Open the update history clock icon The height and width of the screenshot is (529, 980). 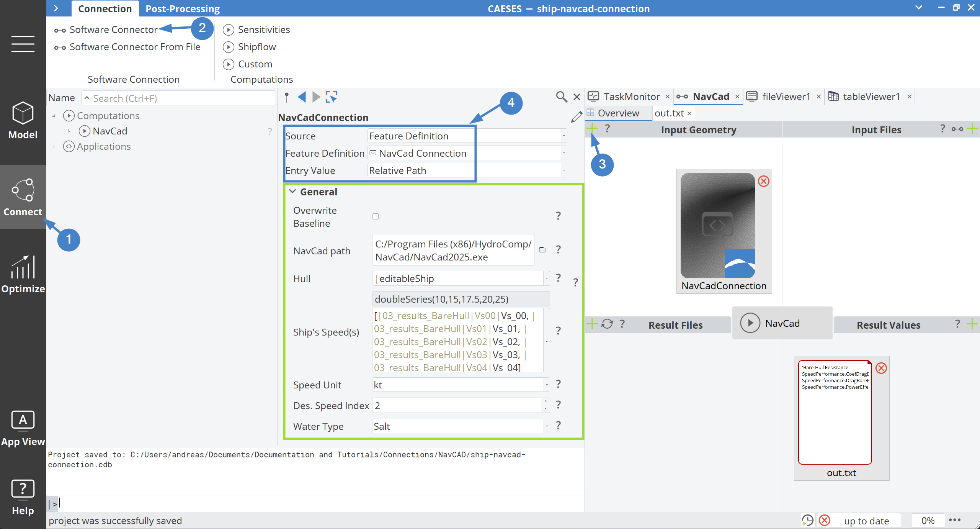click(807, 520)
